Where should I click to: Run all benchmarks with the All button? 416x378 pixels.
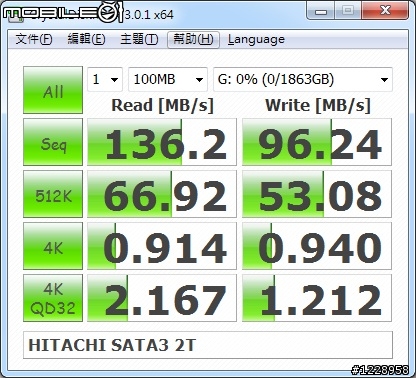click(x=53, y=90)
